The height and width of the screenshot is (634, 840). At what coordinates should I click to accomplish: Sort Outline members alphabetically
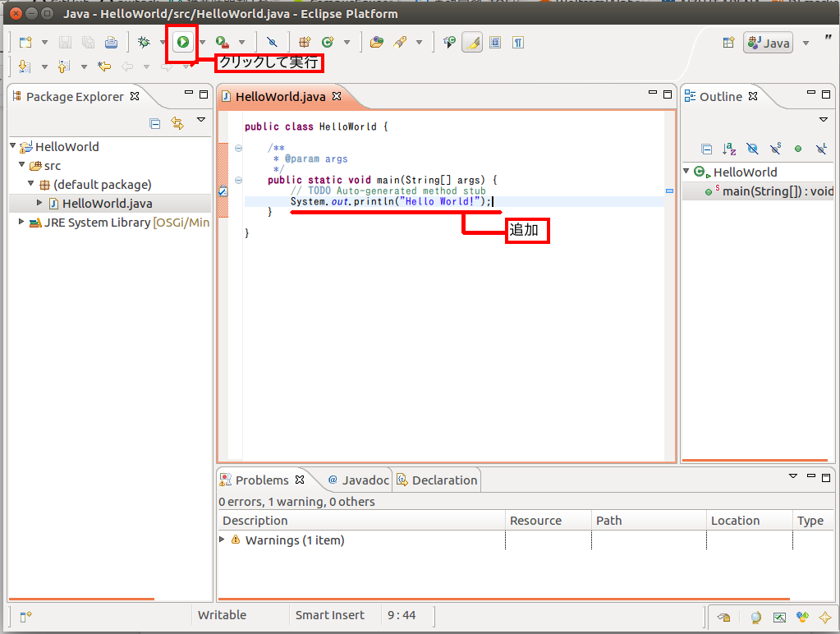tap(728, 149)
